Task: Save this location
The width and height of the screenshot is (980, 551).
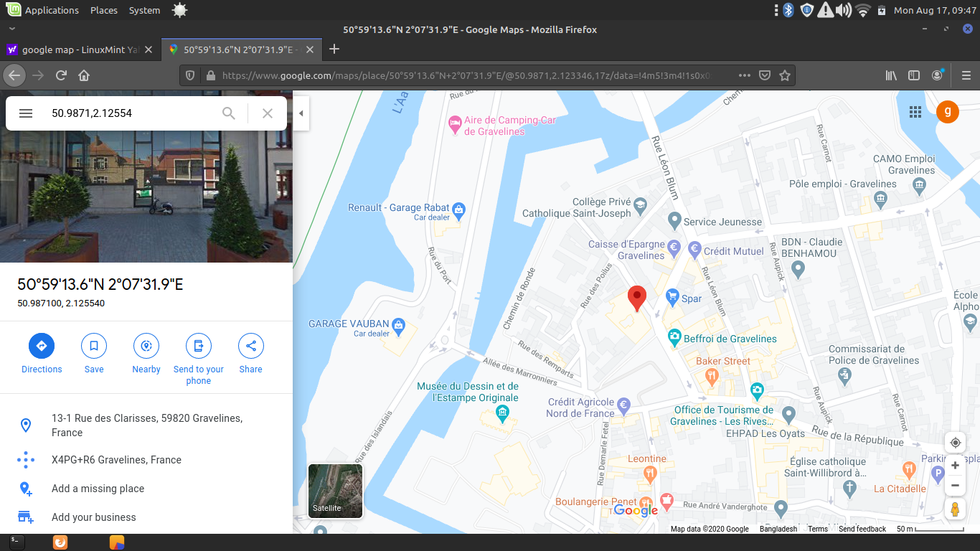Action: pyautogui.click(x=94, y=354)
